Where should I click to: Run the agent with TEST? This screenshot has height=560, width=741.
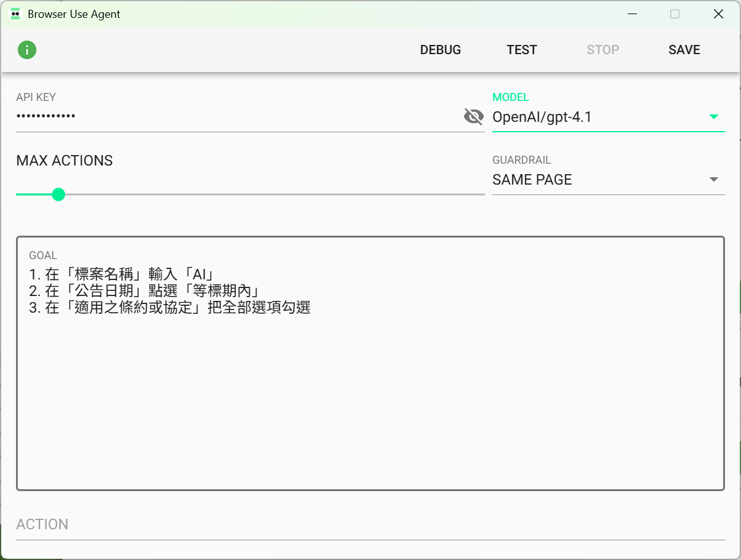(x=521, y=50)
